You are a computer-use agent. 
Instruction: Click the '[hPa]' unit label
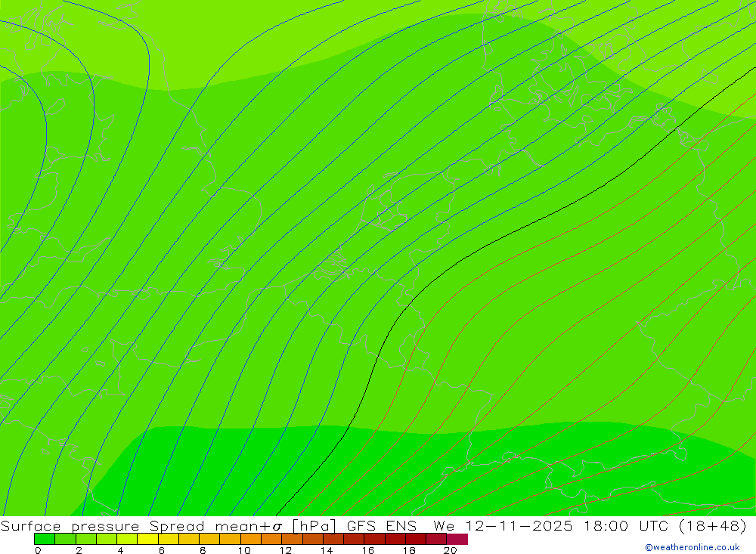coord(314,525)
